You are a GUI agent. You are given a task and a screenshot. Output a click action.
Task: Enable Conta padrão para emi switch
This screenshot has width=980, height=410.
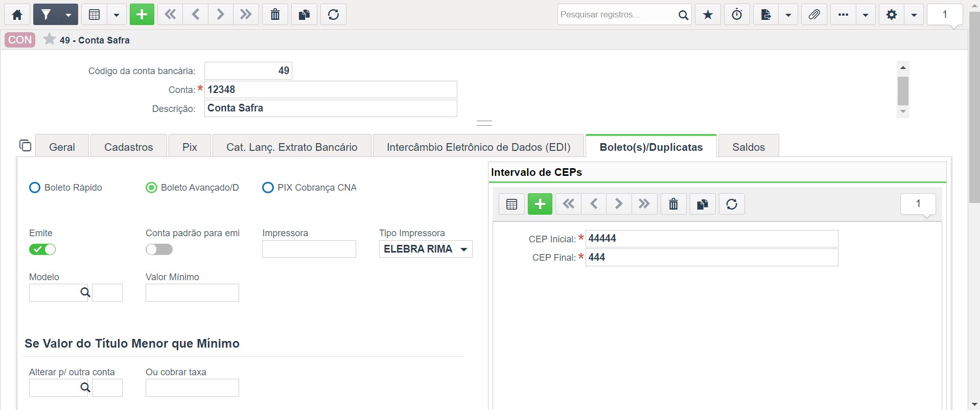pos(159,249)
